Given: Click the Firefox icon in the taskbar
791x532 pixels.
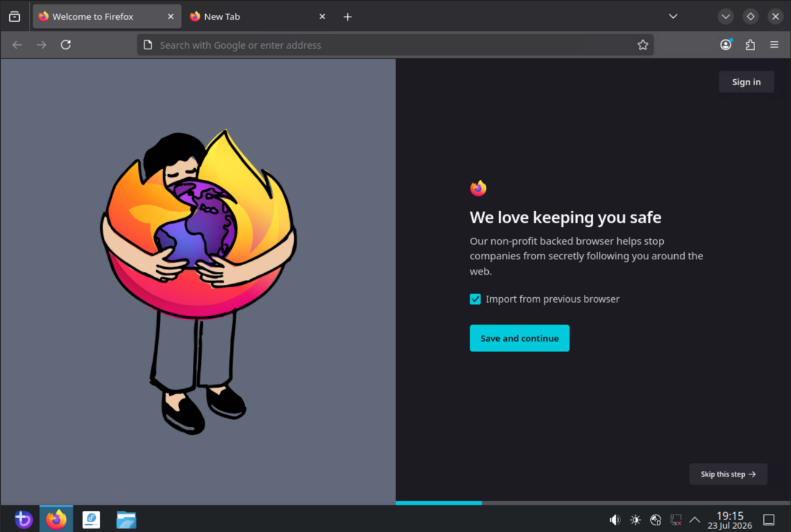Looking at the screenshot, I should (x=56, y=520).
